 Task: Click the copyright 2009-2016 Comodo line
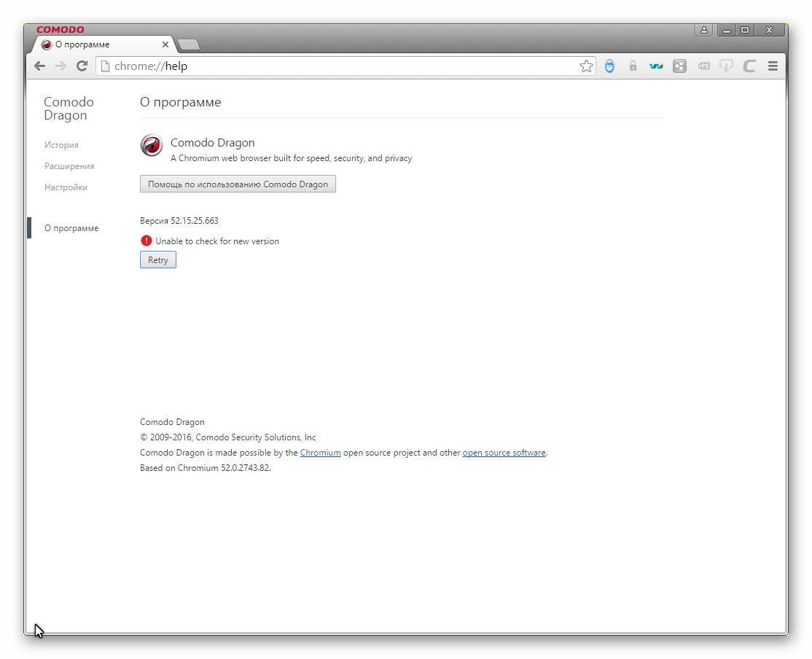pyautogui.click(x=228, y=437)
